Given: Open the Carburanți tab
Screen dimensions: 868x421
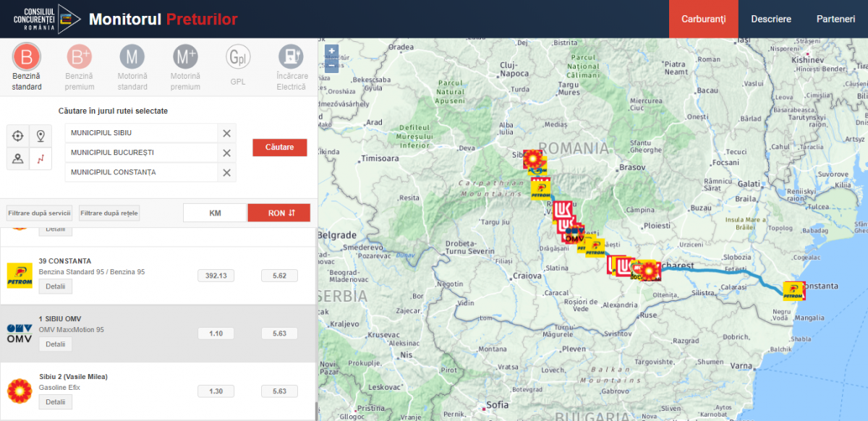Looking at the screenshot, I should [703, 19].
